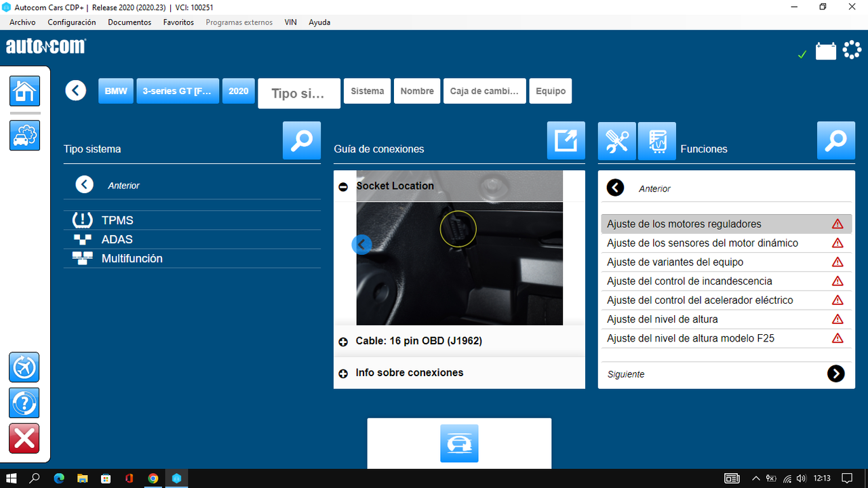Open the Tipo sistema search magnifier
The image size is (868, 488).
[x=302, y=141]
